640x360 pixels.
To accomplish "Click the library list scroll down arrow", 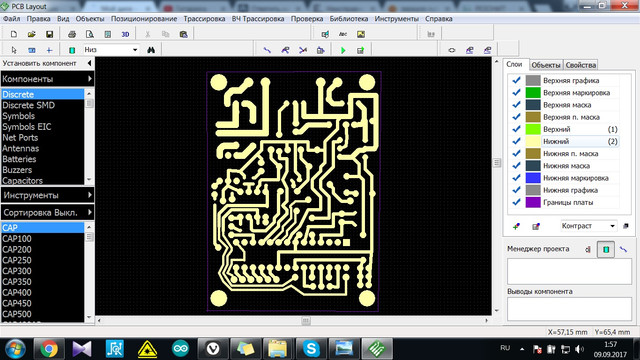I will click(x=89, y=180).
